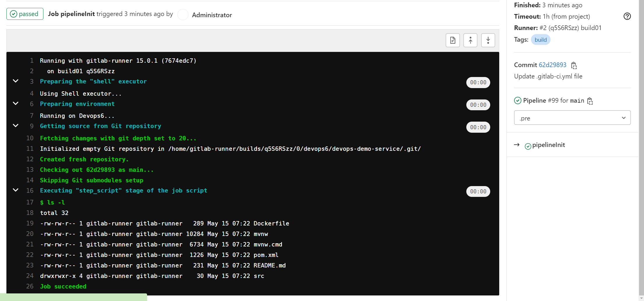Open Administrator user avatar
This screenshot has height=301, width=644.
pos(183,15)
